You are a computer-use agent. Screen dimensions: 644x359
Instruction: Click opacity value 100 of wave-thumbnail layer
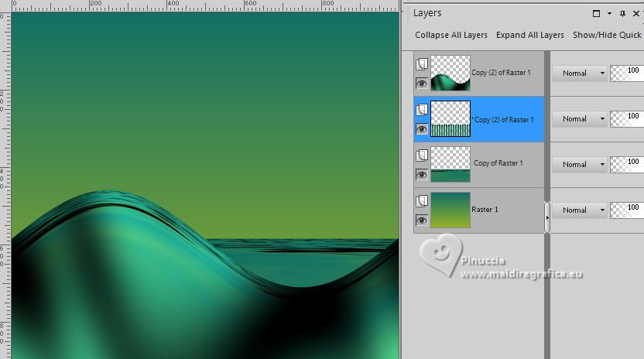[x=633, y=70]
